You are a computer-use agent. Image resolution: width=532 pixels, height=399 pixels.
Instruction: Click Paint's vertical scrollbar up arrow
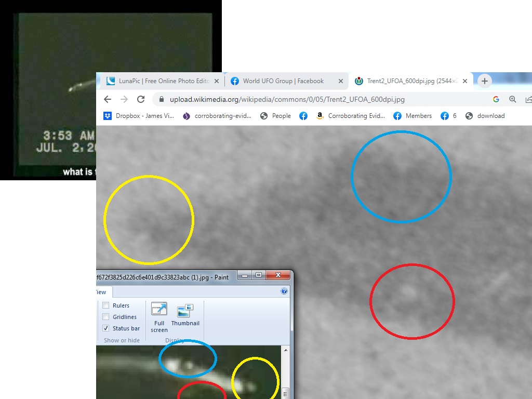(285, 350)
